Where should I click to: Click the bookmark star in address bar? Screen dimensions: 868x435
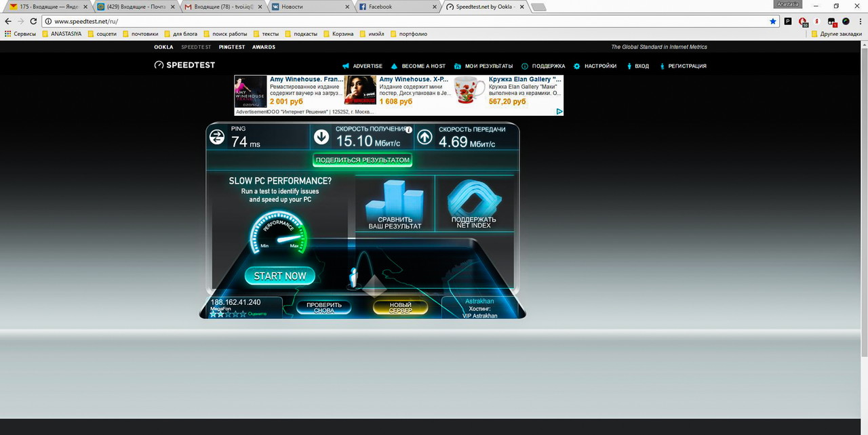pyautogui.click(x=773, y=21)
